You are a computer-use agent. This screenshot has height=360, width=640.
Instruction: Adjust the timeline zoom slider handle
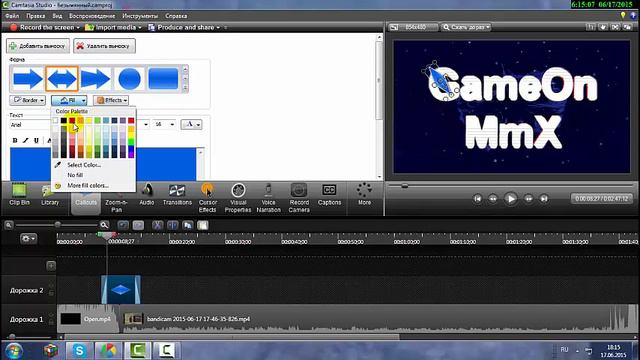58,225
